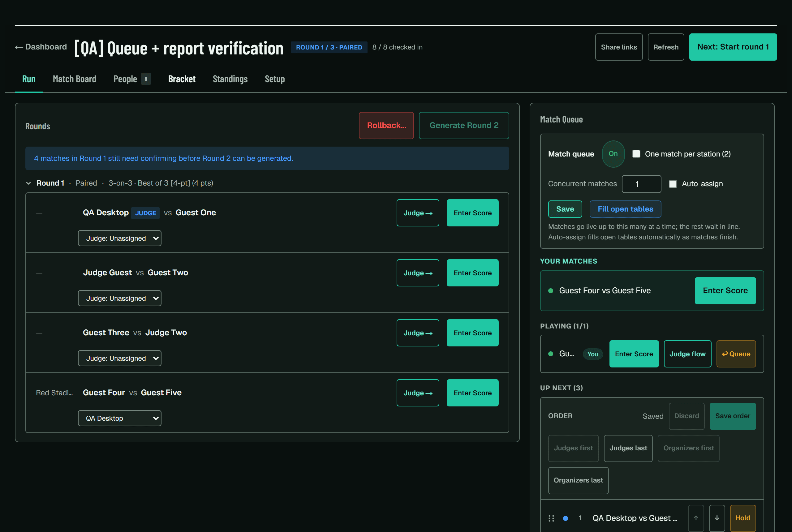Enter Score in Guest Four vs Guest Five round row
This screenshot has height=532, width=792.
coord(472,393)
